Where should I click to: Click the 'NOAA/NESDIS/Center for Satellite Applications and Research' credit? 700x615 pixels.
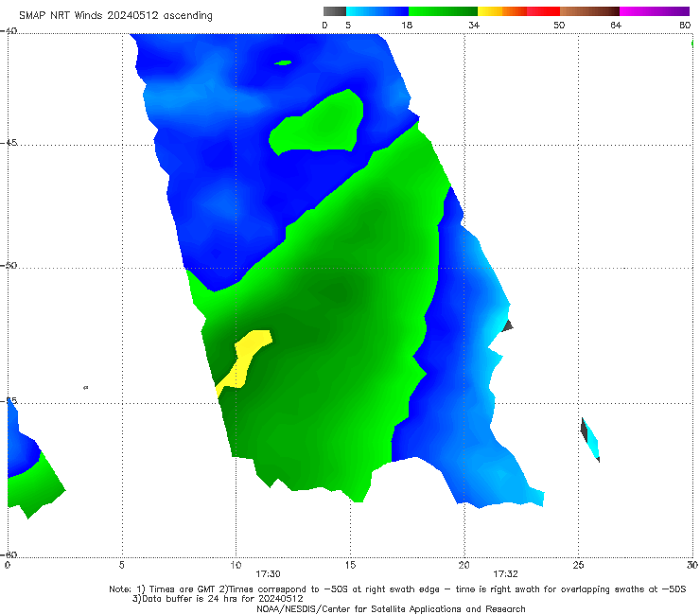click(x=391, y=608)
